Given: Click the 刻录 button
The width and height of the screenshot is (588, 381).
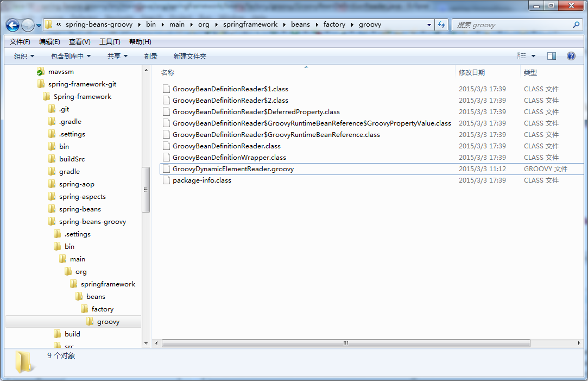Looking at the screenshot, I should (x=151, y=57).
